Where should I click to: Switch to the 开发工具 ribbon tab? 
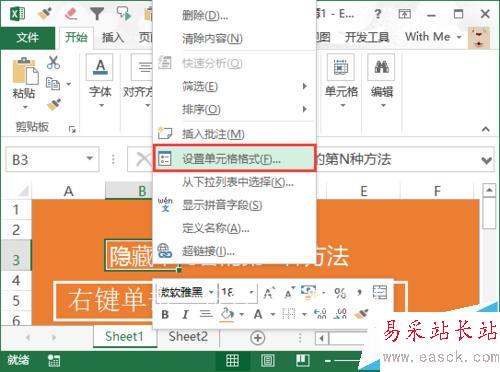(x=367, y=37)
